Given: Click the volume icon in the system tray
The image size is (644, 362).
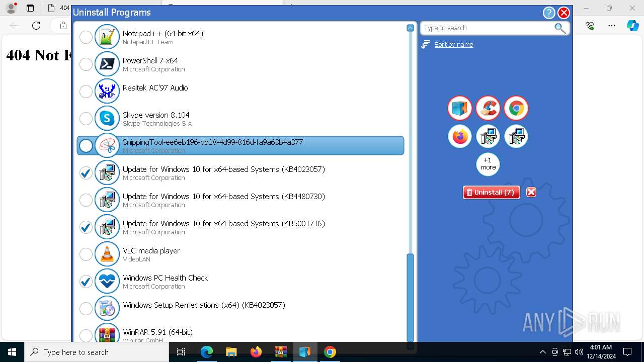Looking at the screenshot, I should (579, 352).
